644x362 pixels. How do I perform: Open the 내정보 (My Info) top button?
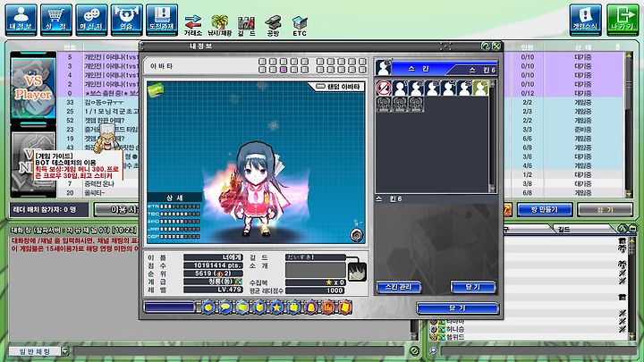[x=21, y=20]
